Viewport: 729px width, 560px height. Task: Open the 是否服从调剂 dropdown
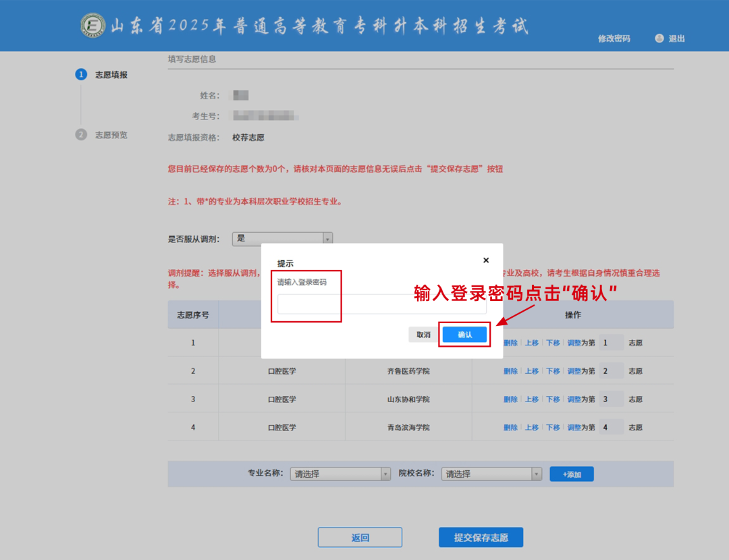[x=326, y=238]
